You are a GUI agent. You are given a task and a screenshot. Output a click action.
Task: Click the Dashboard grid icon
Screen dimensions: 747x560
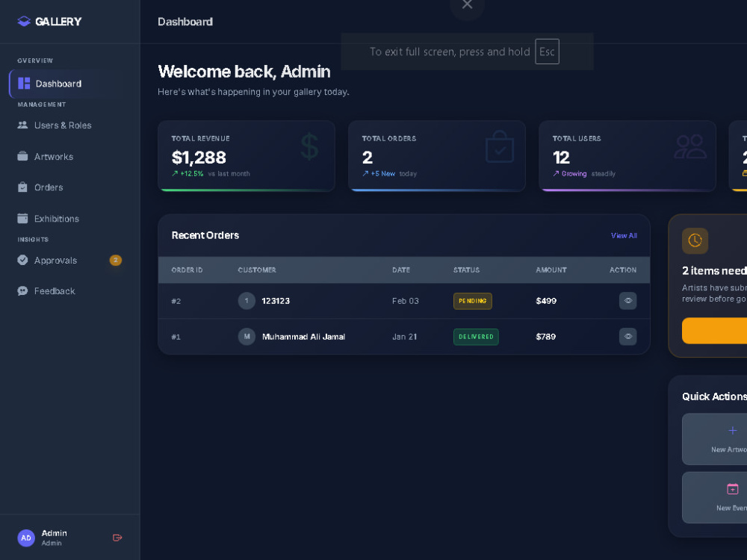(24, 84)
